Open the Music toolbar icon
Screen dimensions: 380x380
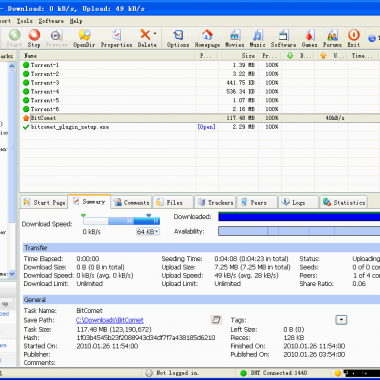(257, 38)
